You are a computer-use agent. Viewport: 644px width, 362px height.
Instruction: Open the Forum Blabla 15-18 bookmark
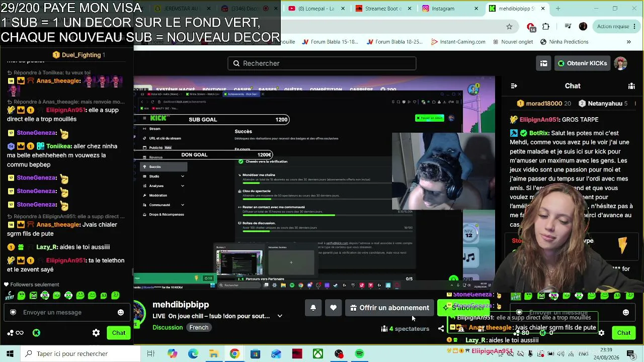(330, 42)
